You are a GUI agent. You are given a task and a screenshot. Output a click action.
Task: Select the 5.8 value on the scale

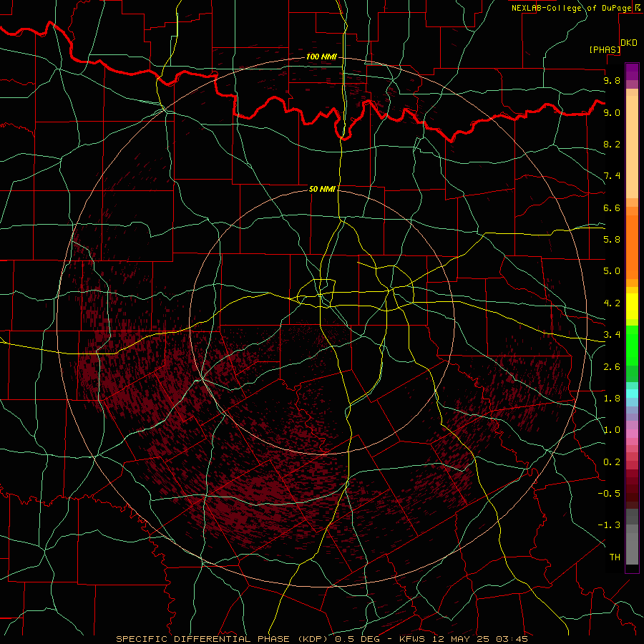pos(612,239)
